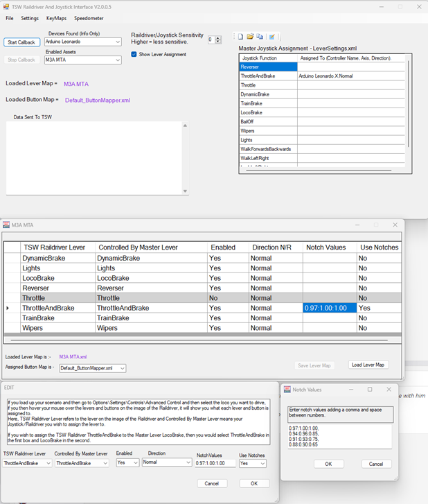Open the Assigned Button Map dropdown
The image size is (428, 504).
pyautogui.click(x=123, y=368)
